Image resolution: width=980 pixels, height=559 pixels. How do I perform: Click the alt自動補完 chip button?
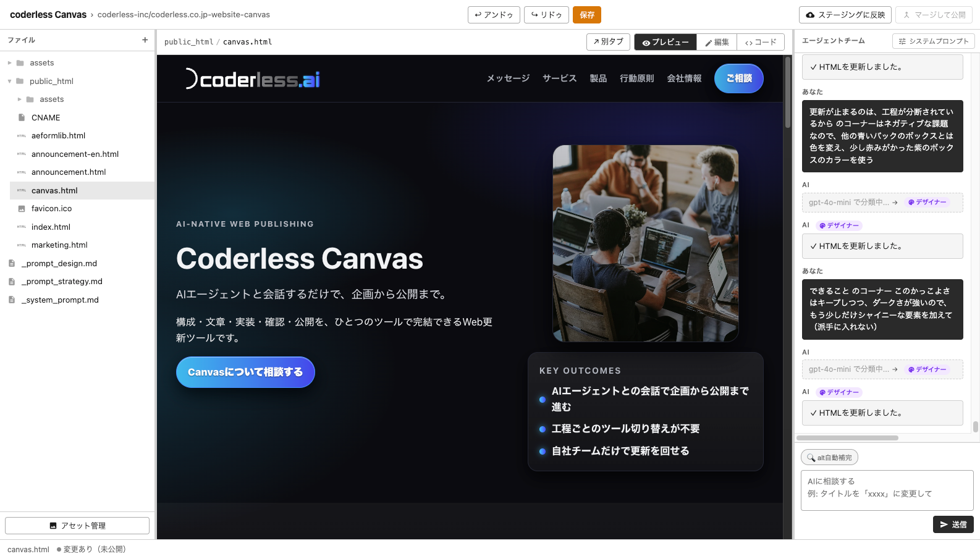(829, 458)
